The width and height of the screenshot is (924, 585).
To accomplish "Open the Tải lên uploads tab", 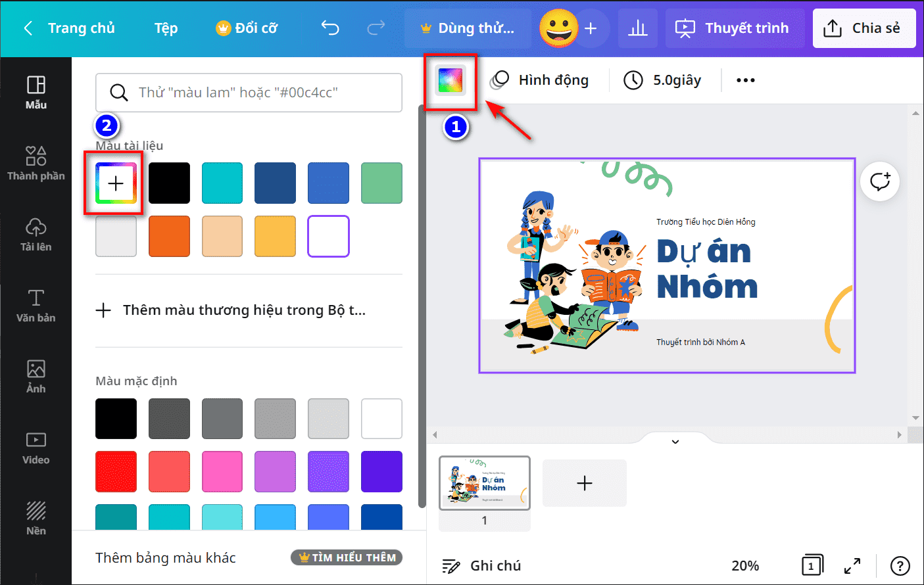I will (36, 235).
